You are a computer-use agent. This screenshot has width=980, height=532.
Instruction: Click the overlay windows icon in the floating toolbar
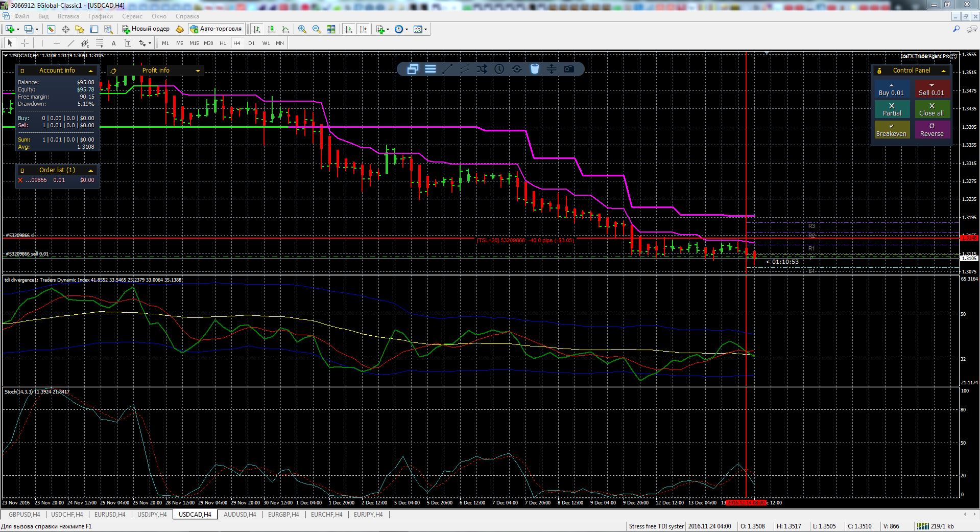point(413,69)
